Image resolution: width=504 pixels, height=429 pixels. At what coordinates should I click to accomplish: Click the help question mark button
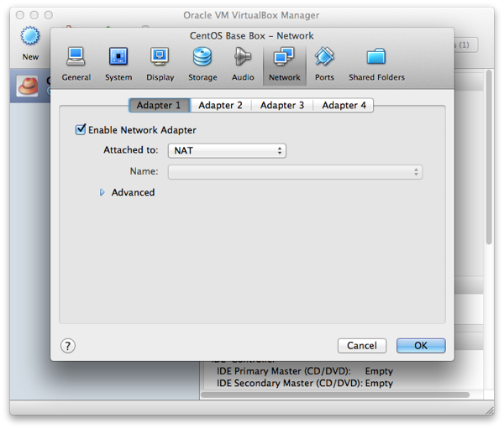point(69,346)
